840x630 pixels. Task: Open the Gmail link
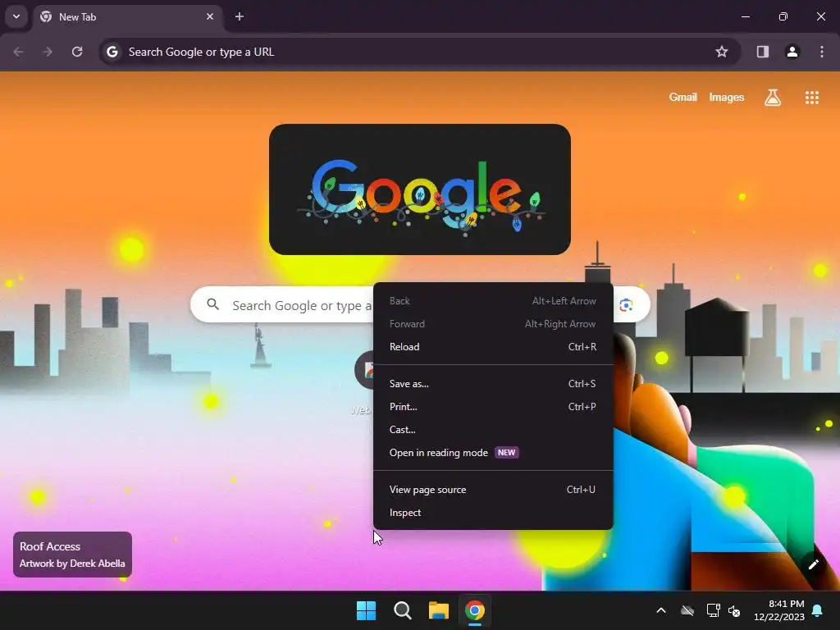682,97
